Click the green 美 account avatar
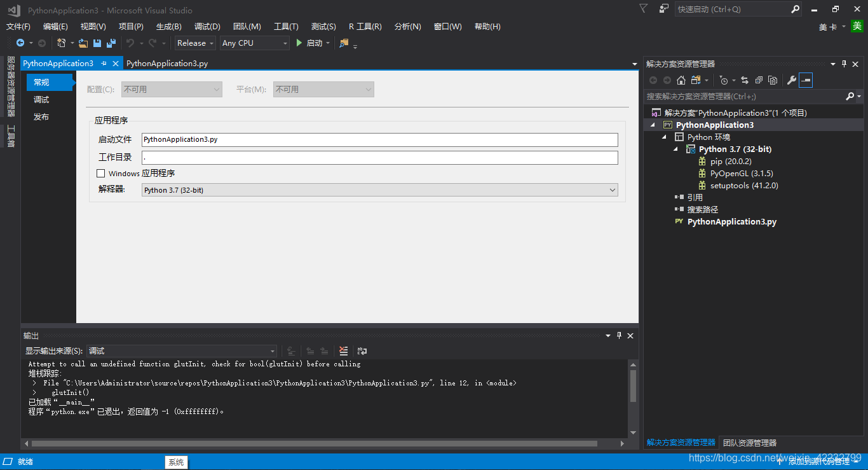The width and height of the screenshot is (868, 470). coord(857,26)
